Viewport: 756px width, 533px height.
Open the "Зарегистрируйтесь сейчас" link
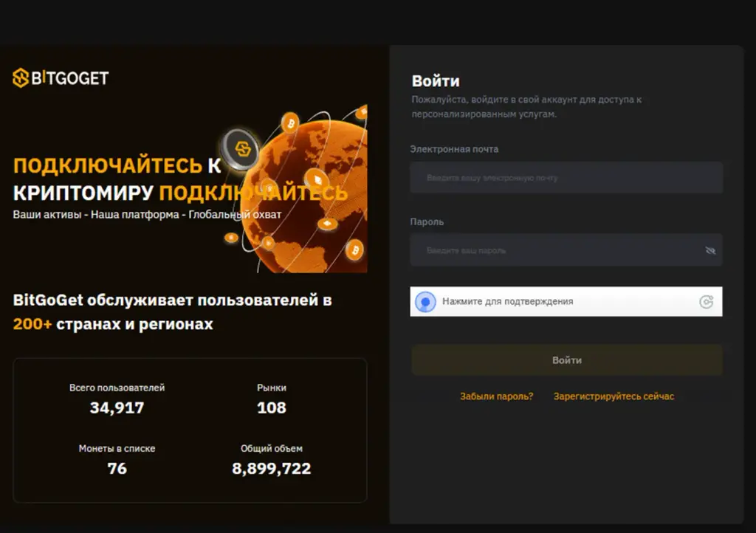pyautogui.click(x=614, y=396)
